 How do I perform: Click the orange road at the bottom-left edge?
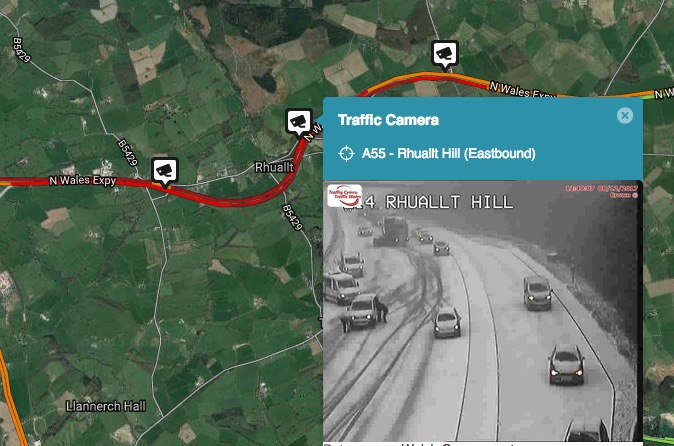[12, 400]
